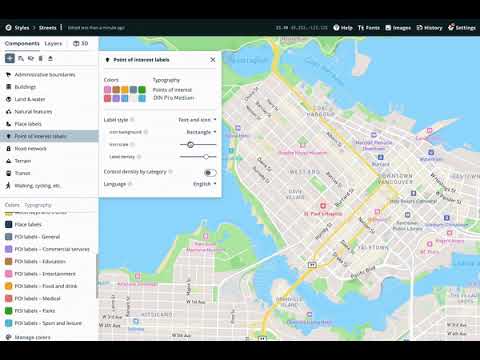The width and height of the screenshot is (480, 360).
Task: Select the Transit component
Action: [49, 173]
